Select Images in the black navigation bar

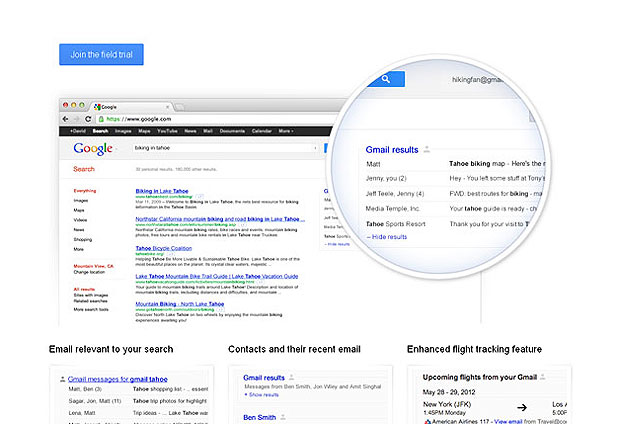coord(123,131)
